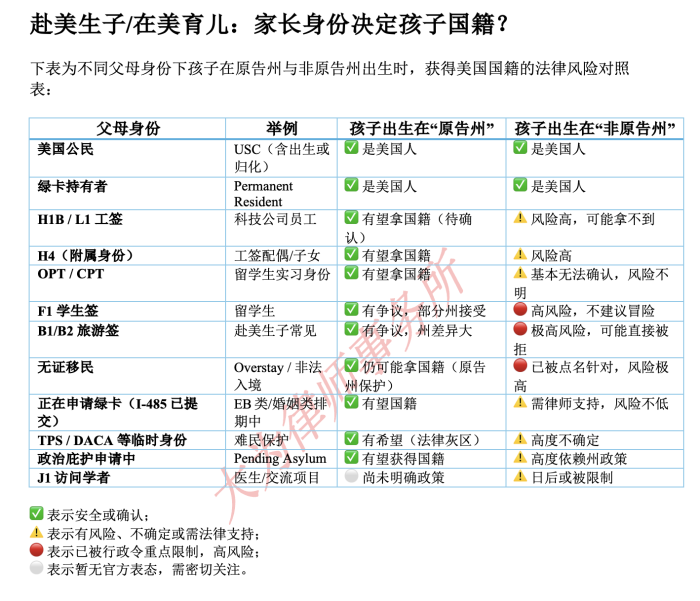700x601 pixels.
Task: Click the warning triangle beside 风险高，可能拿不到
Action: point(520,217)
